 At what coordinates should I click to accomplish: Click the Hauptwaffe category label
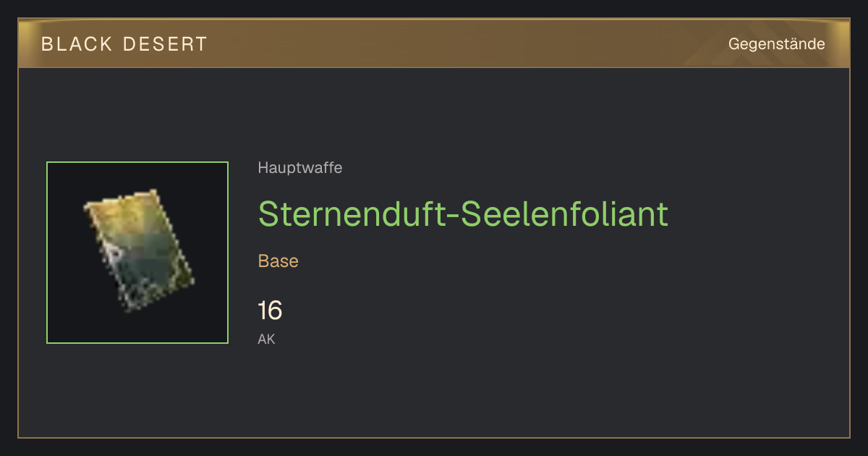[x=300, y=168]
